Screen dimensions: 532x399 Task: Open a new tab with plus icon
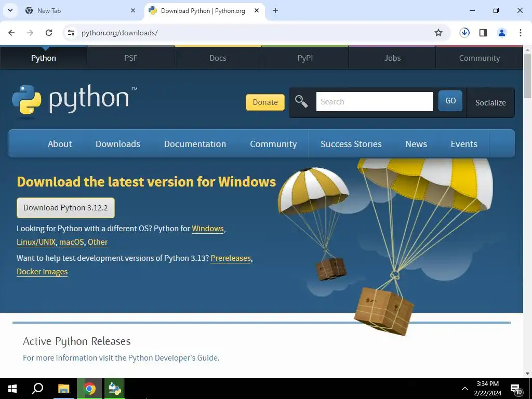tap(275, 10)
